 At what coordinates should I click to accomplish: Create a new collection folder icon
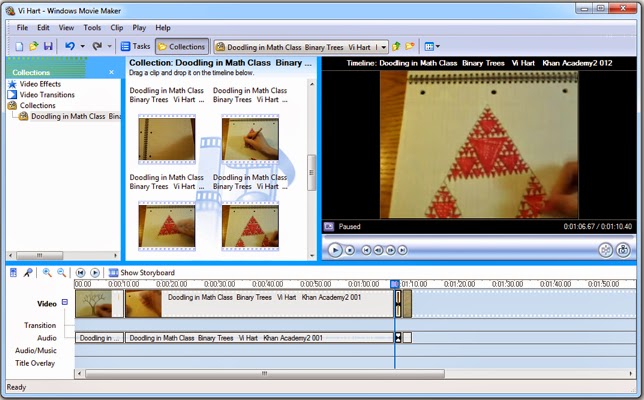point(410,46)
